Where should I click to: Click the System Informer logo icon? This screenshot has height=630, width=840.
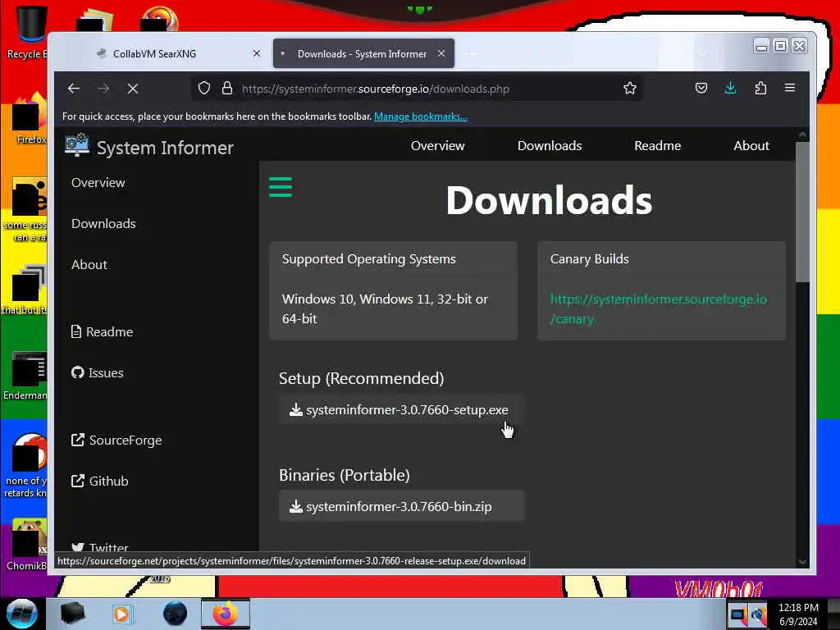click(77, 145)
